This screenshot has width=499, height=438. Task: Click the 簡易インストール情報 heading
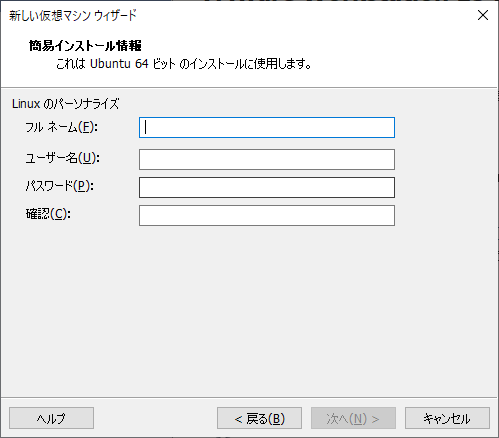click(85, 46)
